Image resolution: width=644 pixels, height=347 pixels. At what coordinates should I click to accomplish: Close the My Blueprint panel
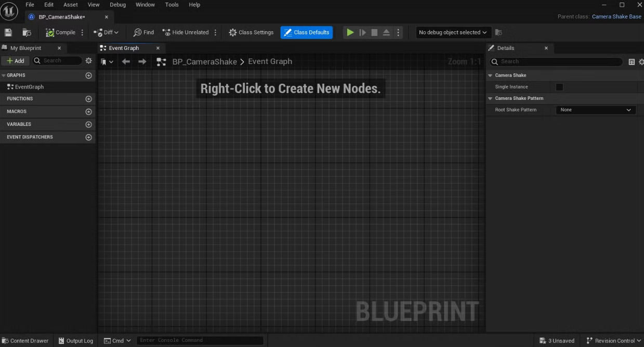pos(59,48)
